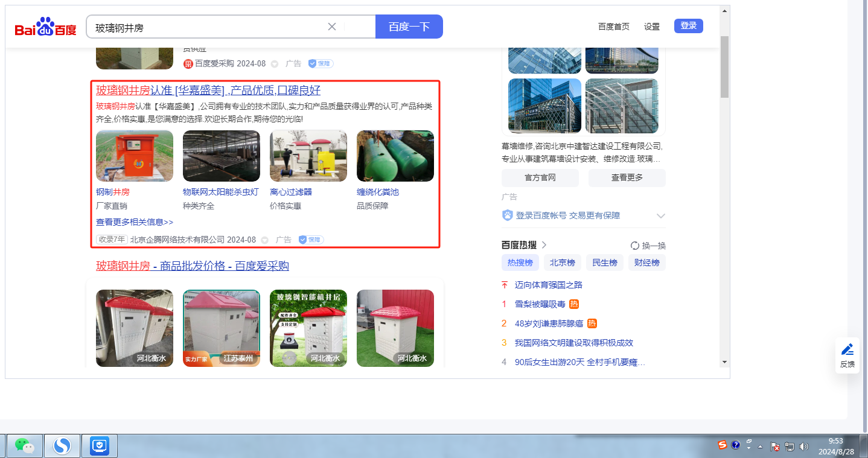The width and height of the screenshot is (868, 458).
Task: Click the 登录 login button
Action: tap(689, 26)
